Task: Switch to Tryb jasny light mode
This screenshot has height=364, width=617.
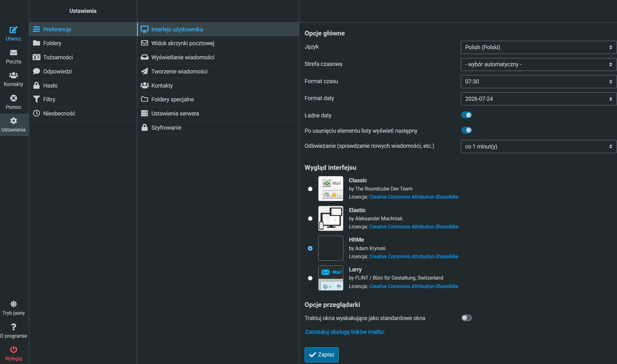Action: coord(13,304)
